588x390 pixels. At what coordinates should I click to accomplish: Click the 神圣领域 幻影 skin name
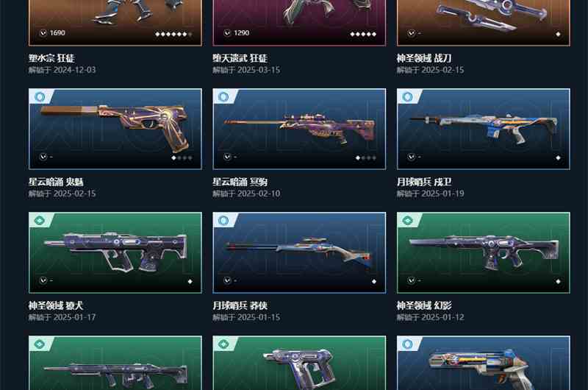click(424, 305)
